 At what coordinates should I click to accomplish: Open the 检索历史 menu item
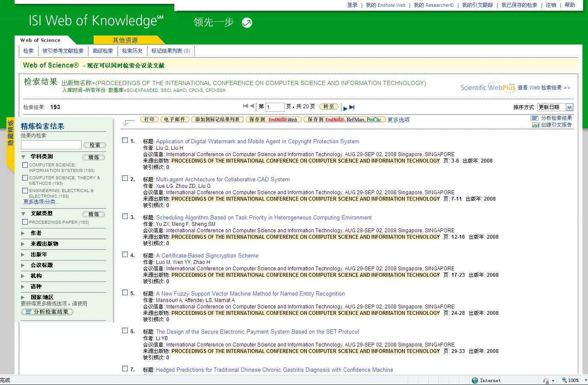132,50
